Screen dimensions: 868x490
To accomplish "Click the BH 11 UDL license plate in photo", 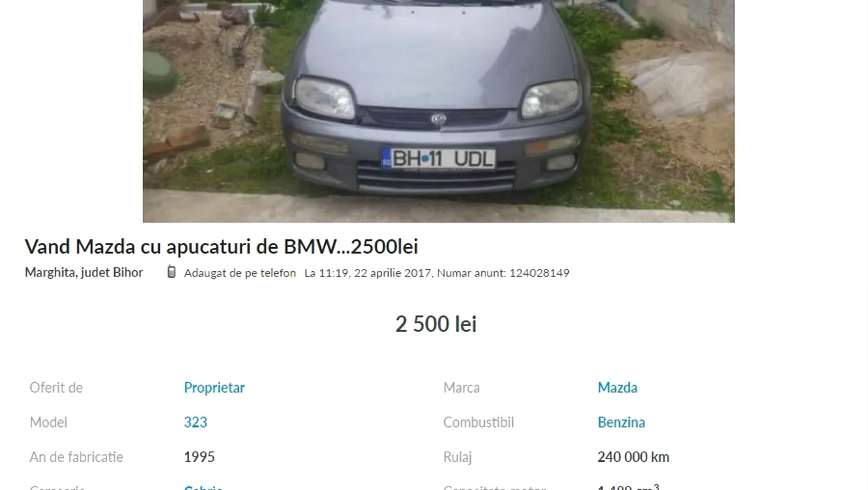I will pos(439,159).
